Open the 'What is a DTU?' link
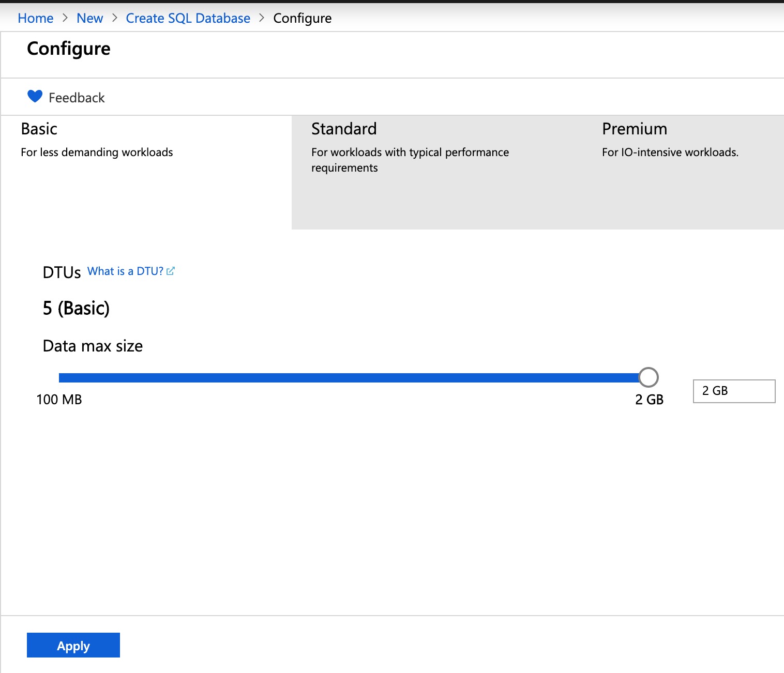Screen dimensions: 784x673 (x=125, y=271)
